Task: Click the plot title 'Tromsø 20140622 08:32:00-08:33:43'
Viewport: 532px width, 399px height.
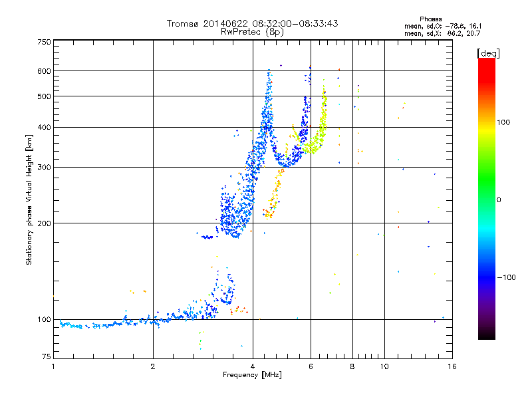Action: click(x=252, y=23)
